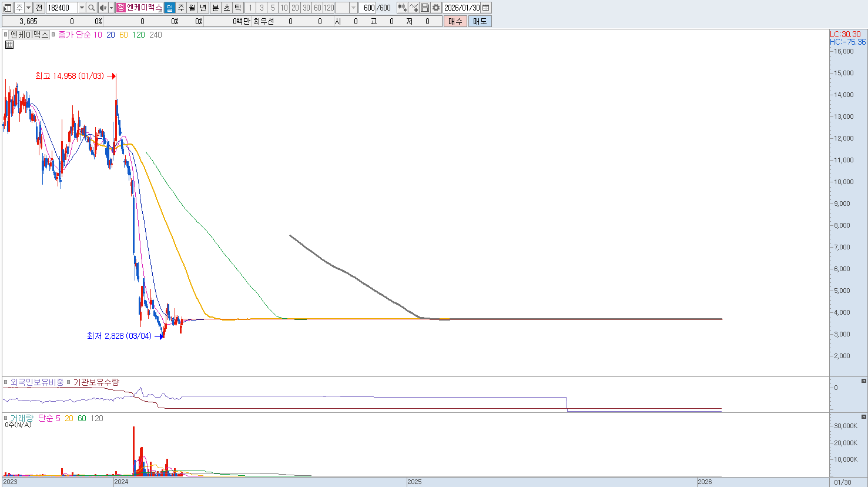The image size is (868, 487).
Task: Click the panel layout icon at top-left
Action: (8, 8)
